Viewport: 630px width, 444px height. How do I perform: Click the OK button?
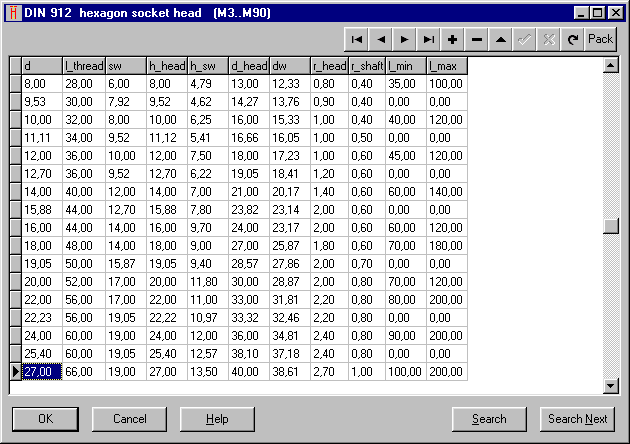45,419
